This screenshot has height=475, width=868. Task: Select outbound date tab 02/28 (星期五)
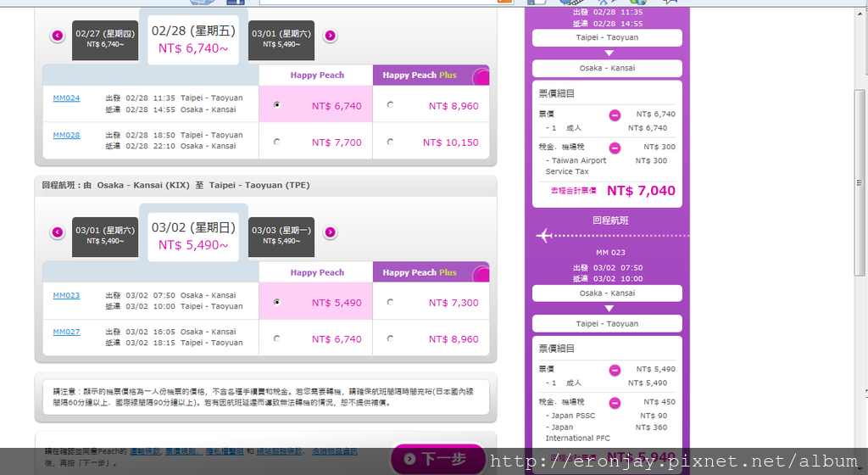coord(193,40)
